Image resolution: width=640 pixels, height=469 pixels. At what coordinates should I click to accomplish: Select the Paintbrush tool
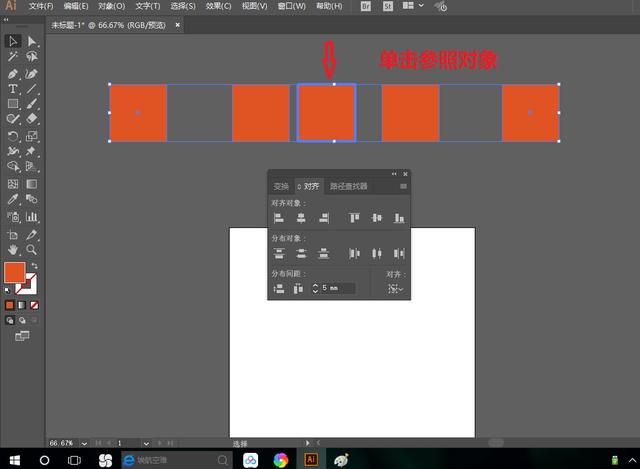(31, 104)
